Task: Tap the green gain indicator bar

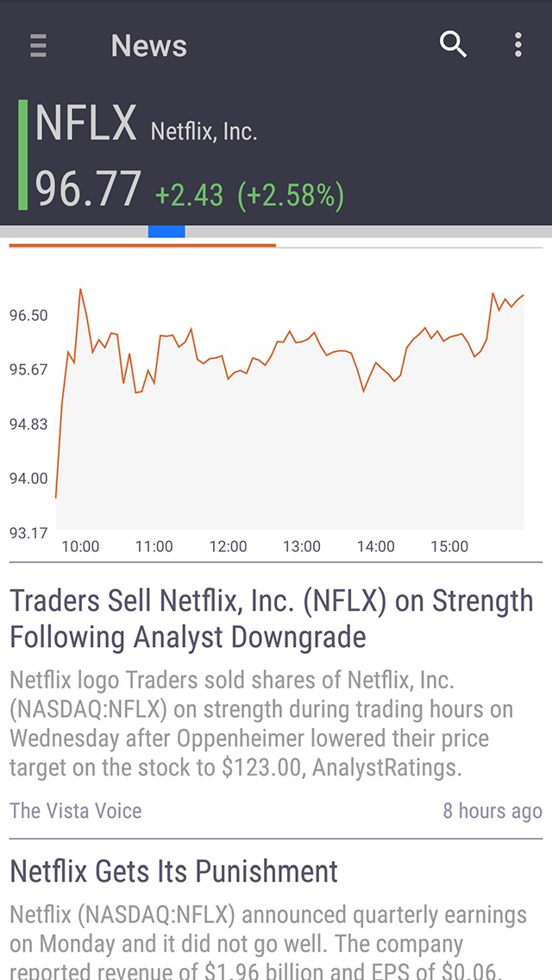Action: tap(23, 155)
